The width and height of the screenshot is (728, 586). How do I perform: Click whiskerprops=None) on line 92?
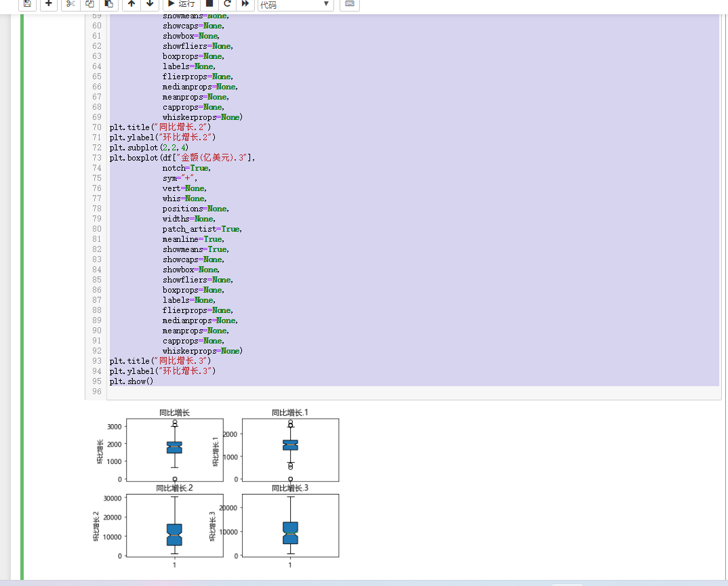pyautogui.click(x=203, y=351)
